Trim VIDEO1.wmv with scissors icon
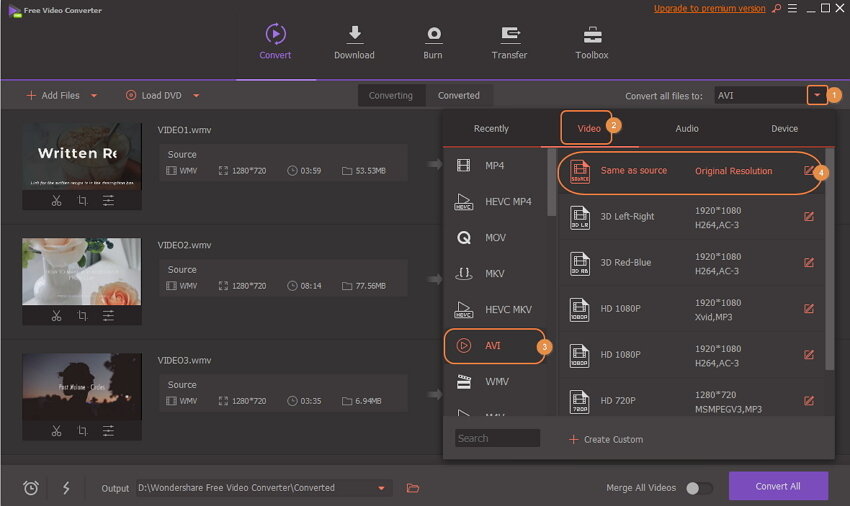850x506 pixels. pyautogui.click(x=56, y=201)
